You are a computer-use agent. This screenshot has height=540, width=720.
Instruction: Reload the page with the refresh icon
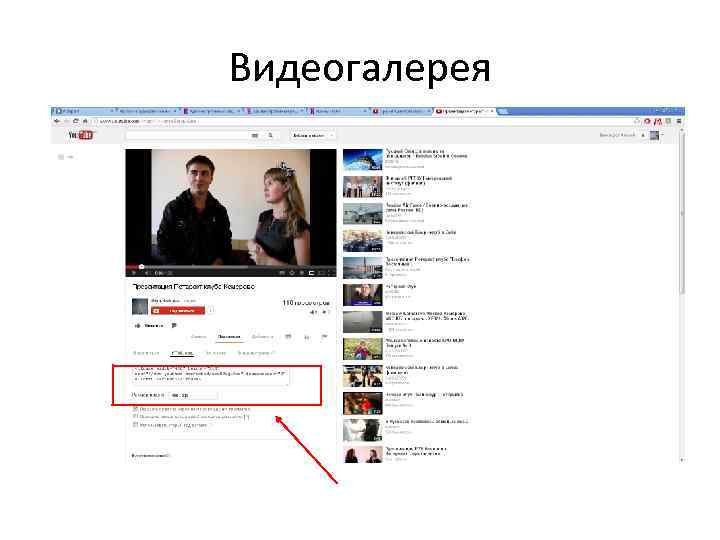pyautogui.click(x=76, y=121)
